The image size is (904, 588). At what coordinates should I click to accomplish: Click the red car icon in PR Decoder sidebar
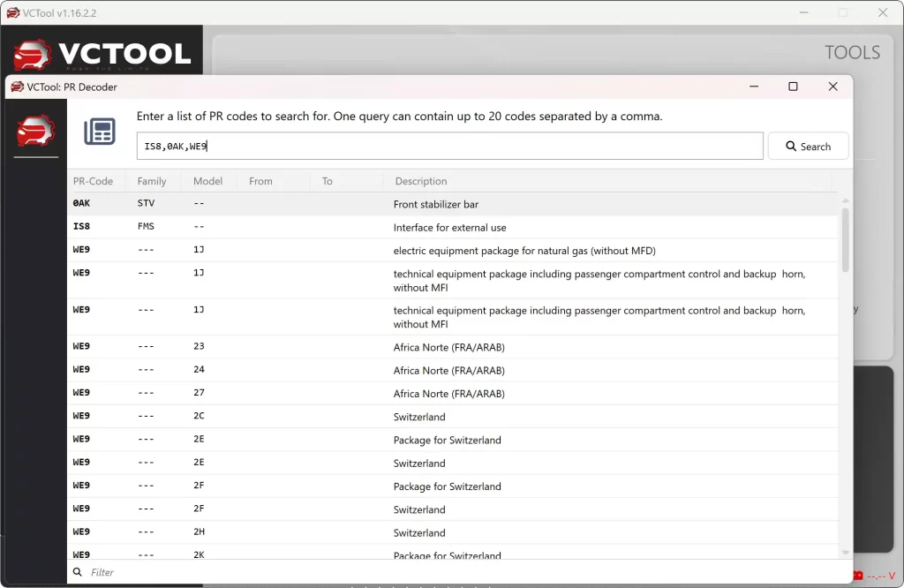(x=35, y=131)
